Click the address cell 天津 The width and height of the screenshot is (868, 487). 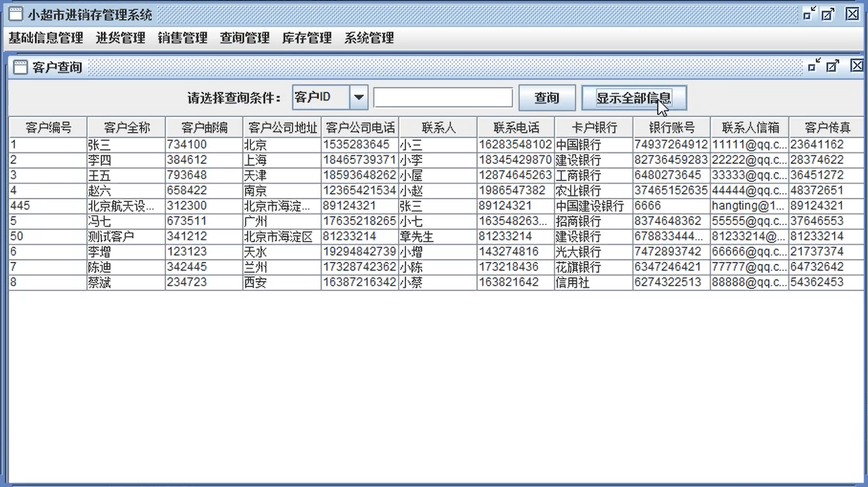tap(282, 175)
